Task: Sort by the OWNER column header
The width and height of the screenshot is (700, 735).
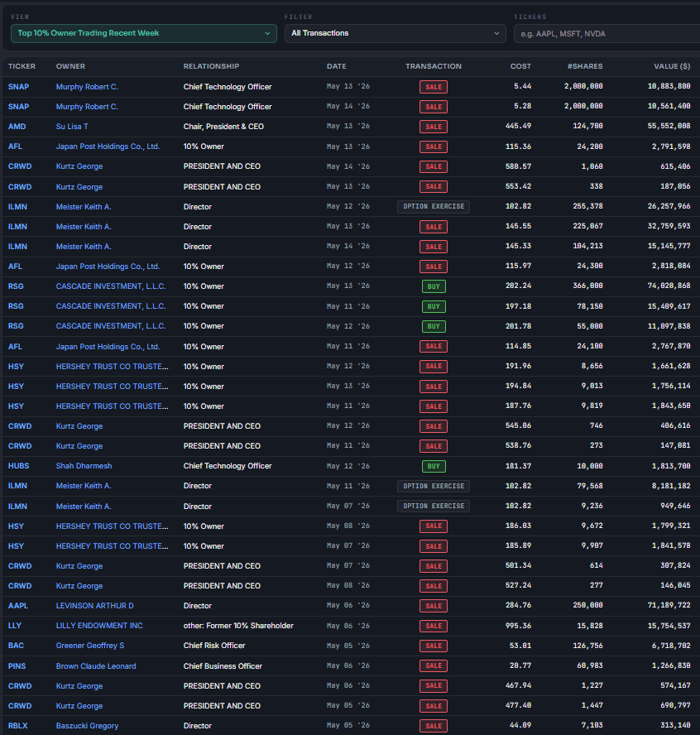Action: coord(70,66)
